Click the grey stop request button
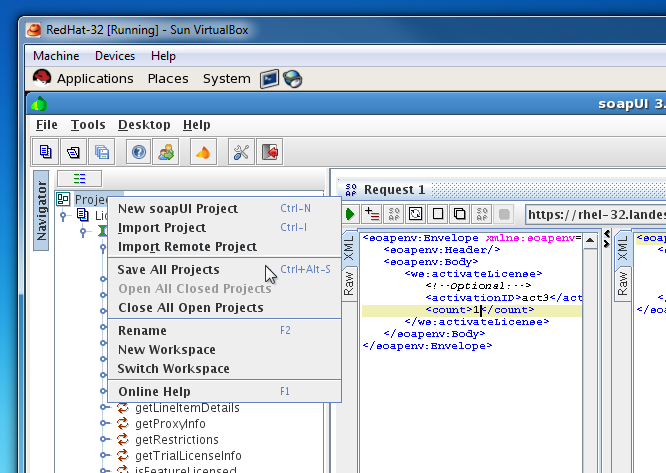Screen dimensions: 666x473 click(x=504, y=214)
